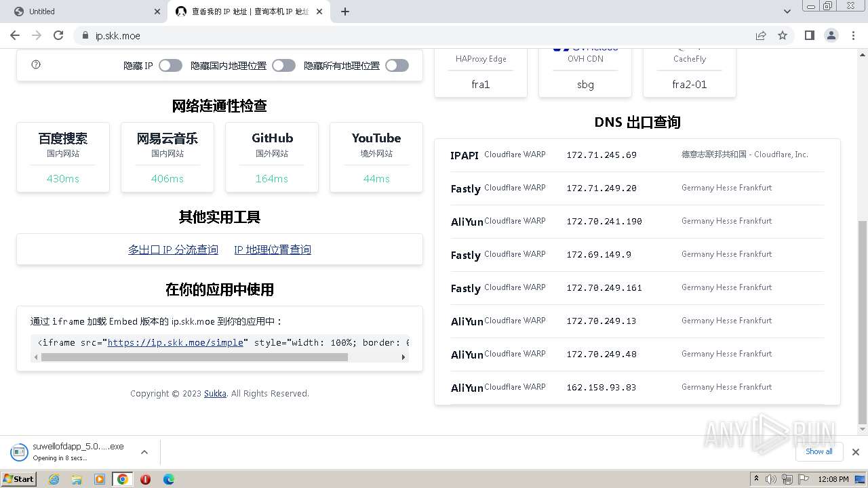Open the Chrome three-dot menu
868x488 pixels.
tap(852, 35)
